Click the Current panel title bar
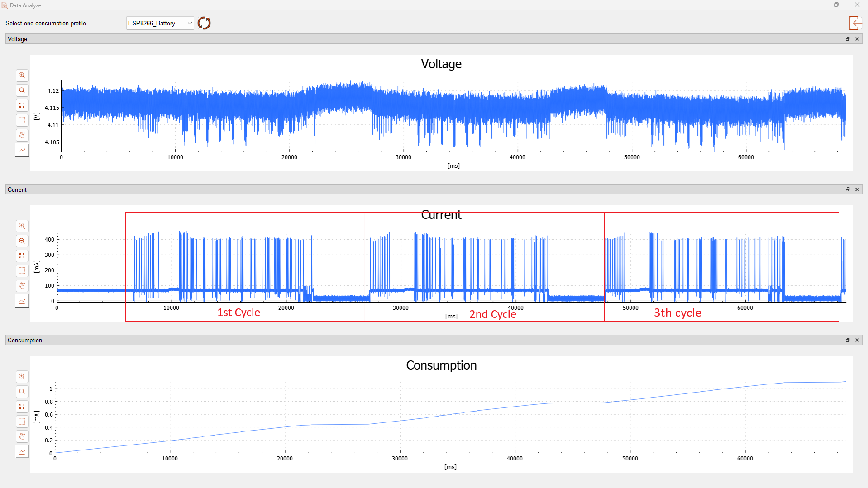This screenshot has height=488, width=868. [407, 190]
